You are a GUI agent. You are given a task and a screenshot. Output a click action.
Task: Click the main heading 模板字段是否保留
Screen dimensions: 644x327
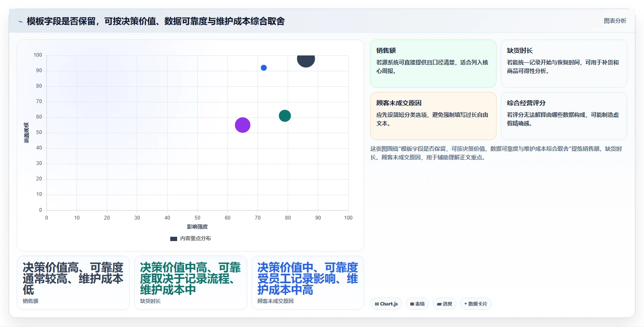pos(156,21)
